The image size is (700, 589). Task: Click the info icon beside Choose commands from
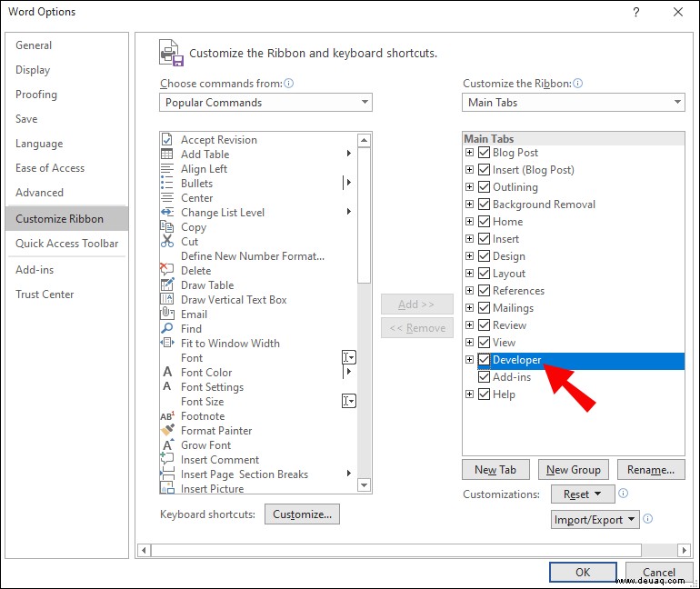pos(289,84)
